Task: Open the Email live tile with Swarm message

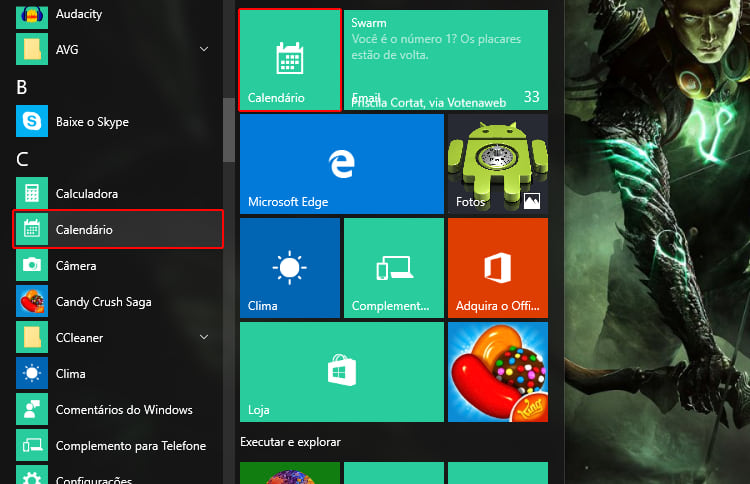Action: 446,60
